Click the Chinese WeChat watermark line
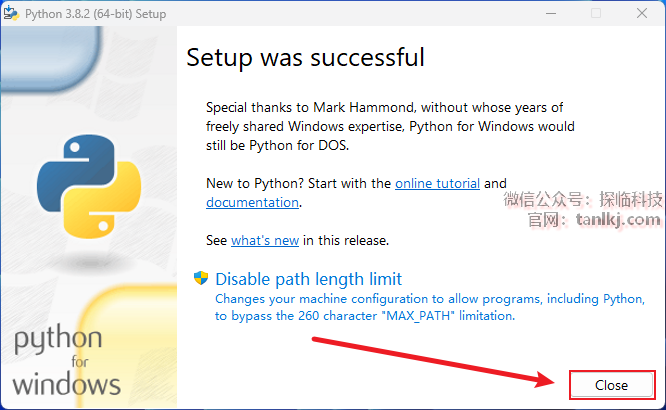This screenshot has height=410, width=666. point(583,199)
